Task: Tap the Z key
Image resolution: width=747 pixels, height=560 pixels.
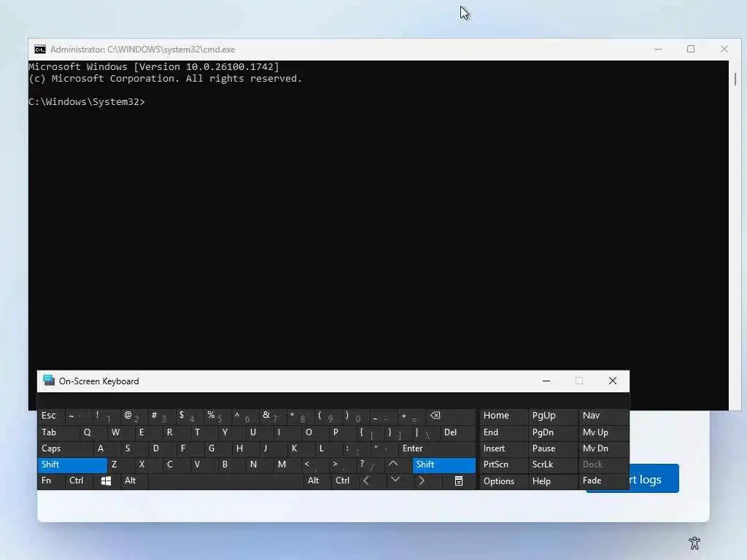Action: pyautogui.click(x=120, y=464)
